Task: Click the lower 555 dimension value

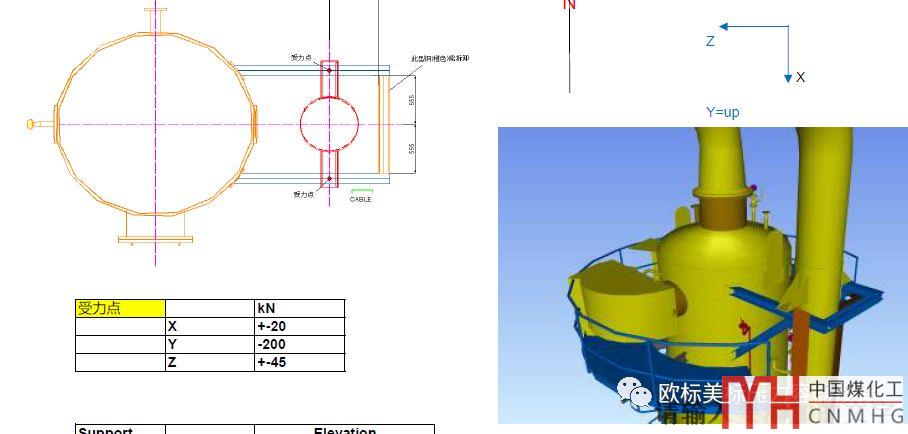Action: (x=412, y=149)
